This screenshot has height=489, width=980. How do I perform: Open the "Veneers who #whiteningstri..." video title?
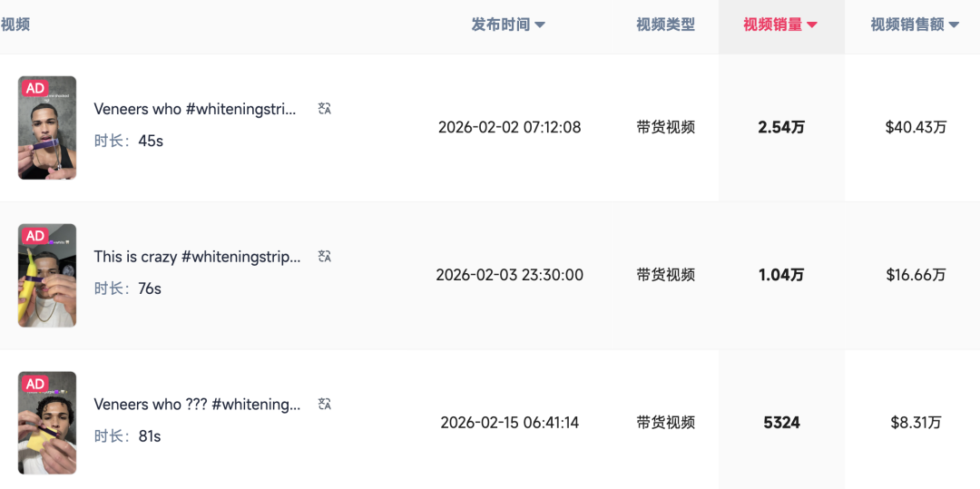pos(195,109)
